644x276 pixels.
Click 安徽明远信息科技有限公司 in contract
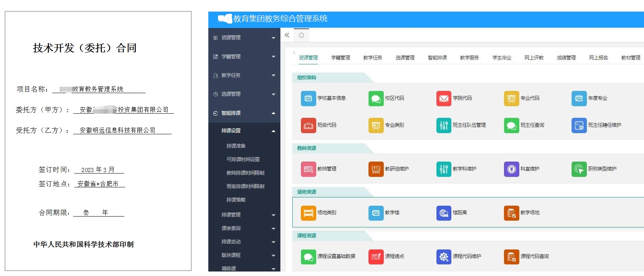[x=117, y=130]
